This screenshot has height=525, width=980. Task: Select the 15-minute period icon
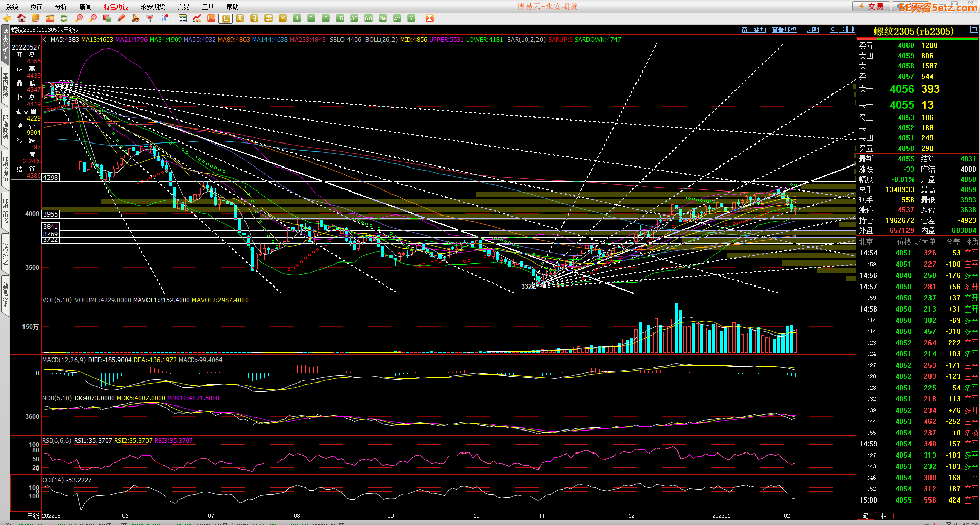coord(340,18)
